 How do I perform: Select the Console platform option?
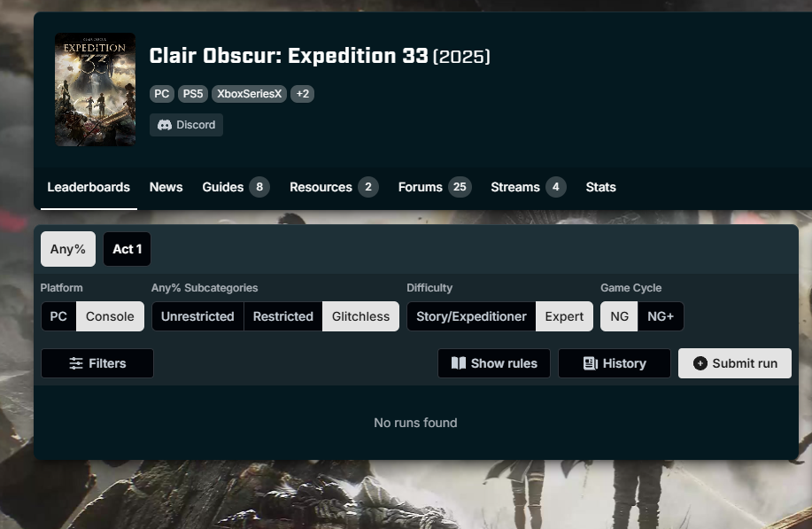point(110,316)
